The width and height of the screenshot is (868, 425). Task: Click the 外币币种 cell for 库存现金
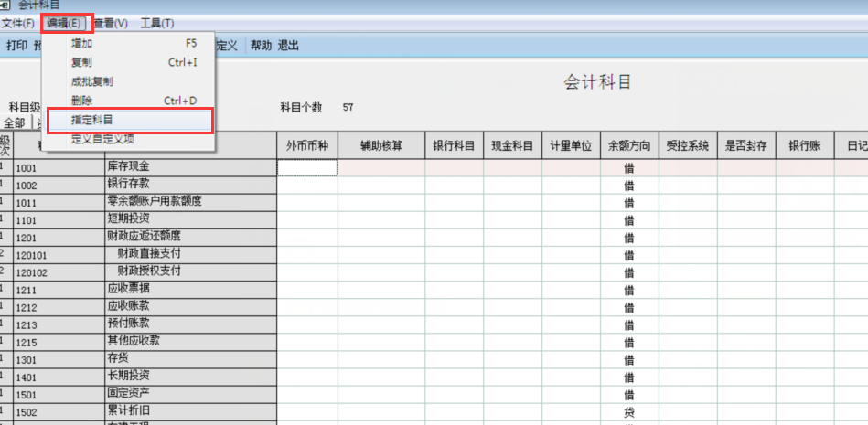point(307,167)
